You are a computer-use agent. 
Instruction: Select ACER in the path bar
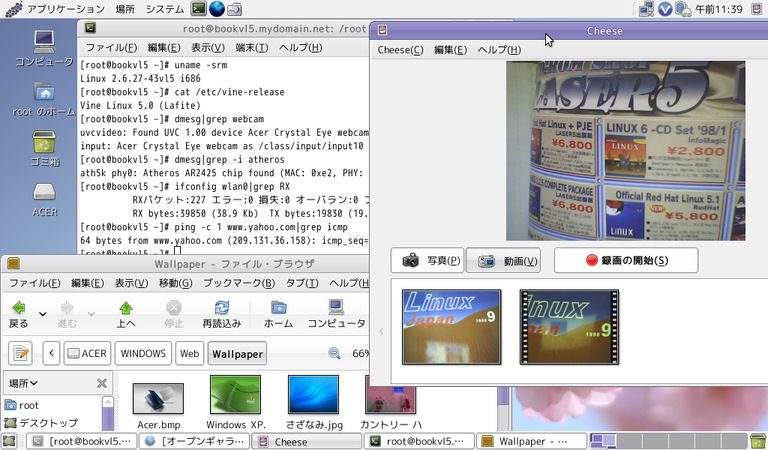(87, 353)
